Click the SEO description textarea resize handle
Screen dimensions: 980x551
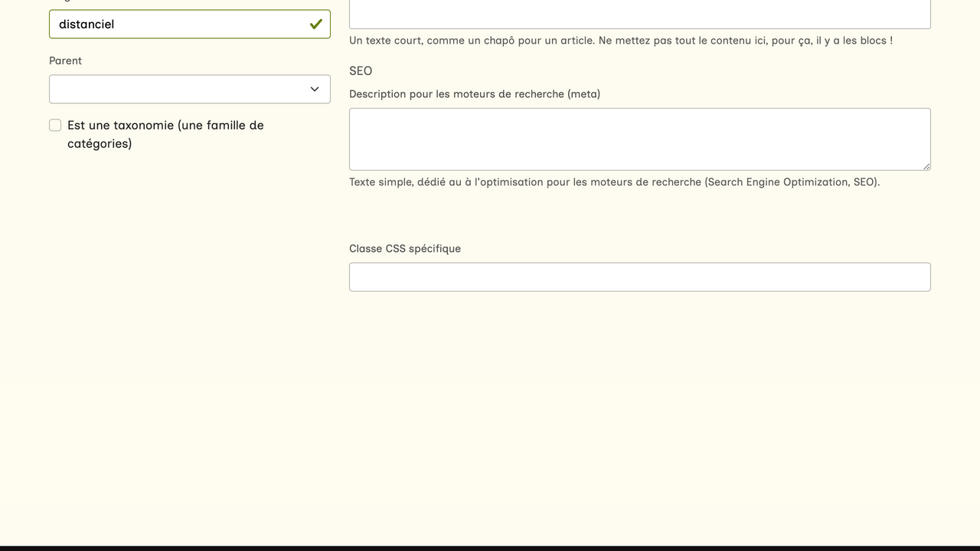(926, 166)
